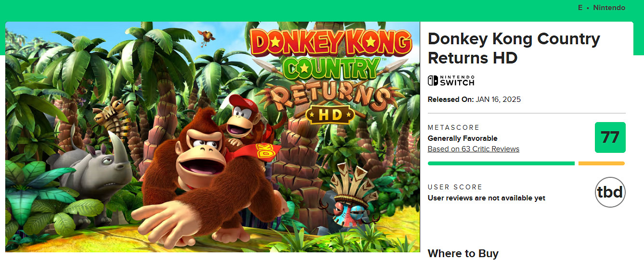Click the release date JAN 16, 2025
This screenshot has width=644, height=260.
(498, 99)
